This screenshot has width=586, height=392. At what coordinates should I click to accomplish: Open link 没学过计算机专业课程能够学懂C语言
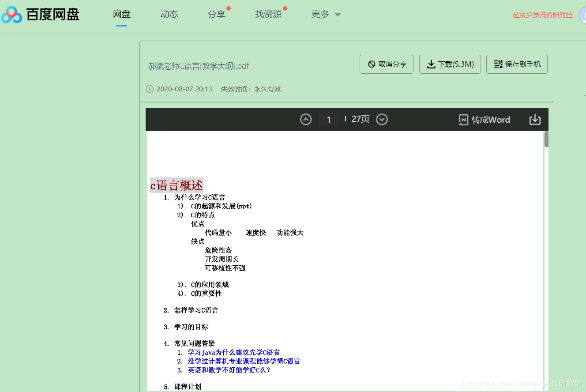tap(244, 361)
